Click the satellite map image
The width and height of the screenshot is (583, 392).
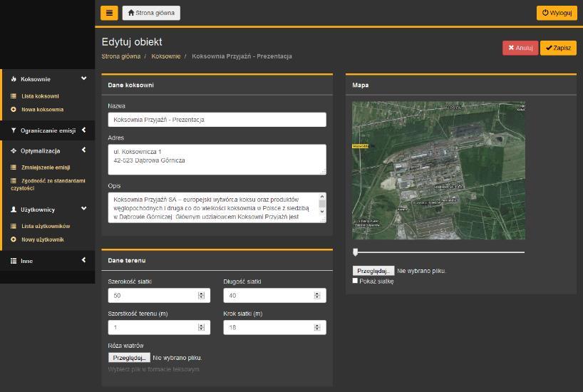[x=439, y=170]
